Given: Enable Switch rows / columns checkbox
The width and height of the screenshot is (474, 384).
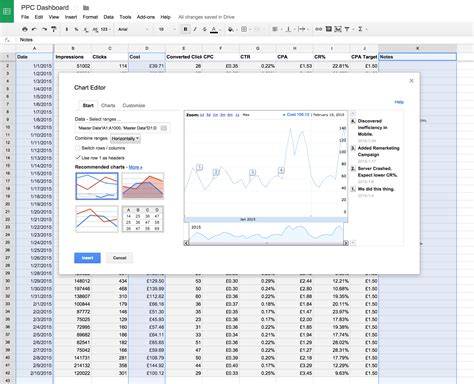Looking at the screenshot, I should 78,148.
